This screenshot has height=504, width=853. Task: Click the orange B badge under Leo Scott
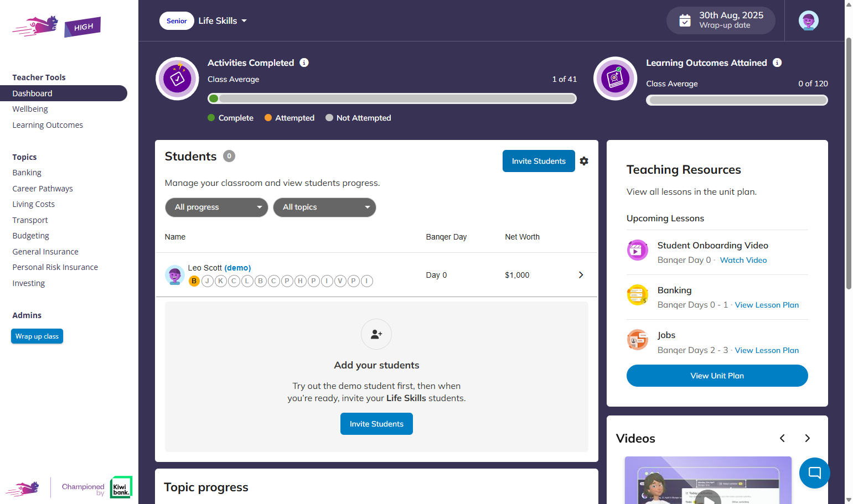(194, 281)
